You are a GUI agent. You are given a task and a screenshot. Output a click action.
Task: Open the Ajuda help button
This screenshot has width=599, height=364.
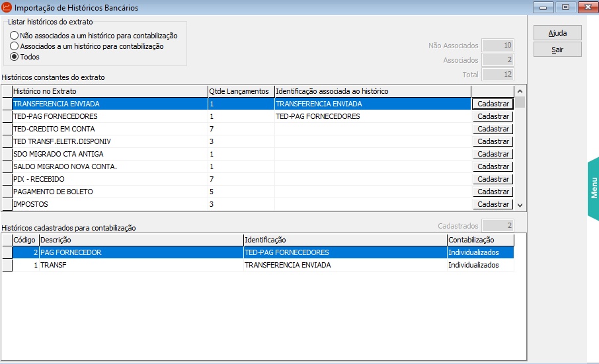pyautogui.click(x=557, y=33)
